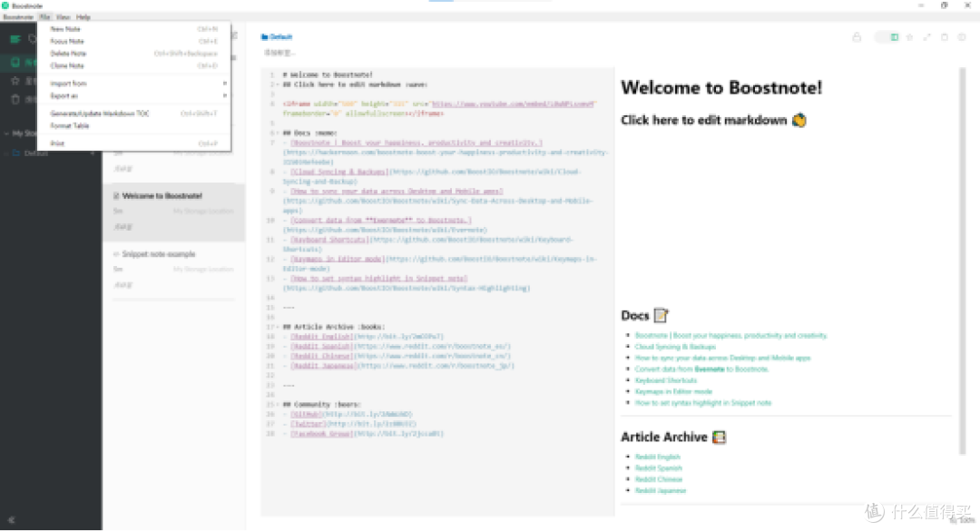Open starred notes in sidebar
Screen dimensions: 980x532
(x=15, y=81)
